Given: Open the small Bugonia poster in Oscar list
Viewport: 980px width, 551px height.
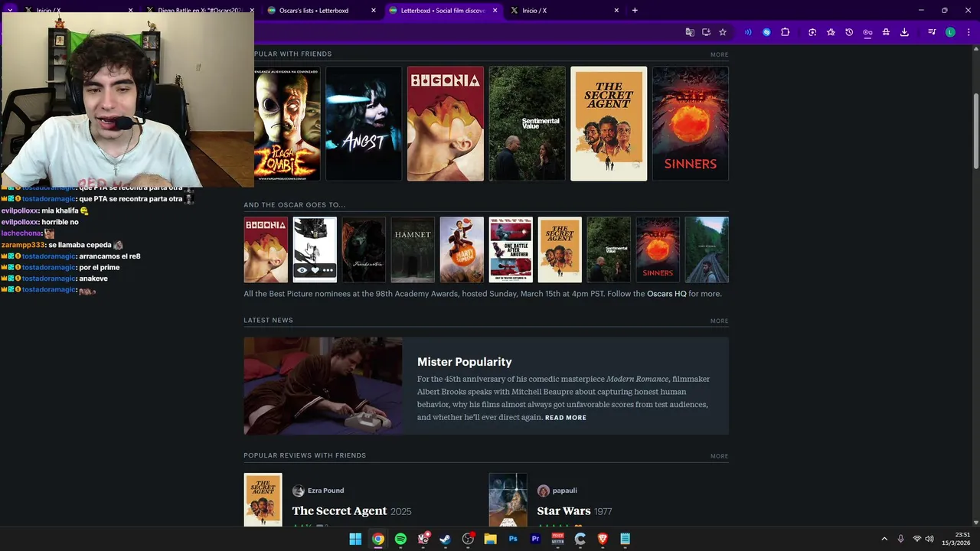Looking at the screenshot, I should pos(266,249).
